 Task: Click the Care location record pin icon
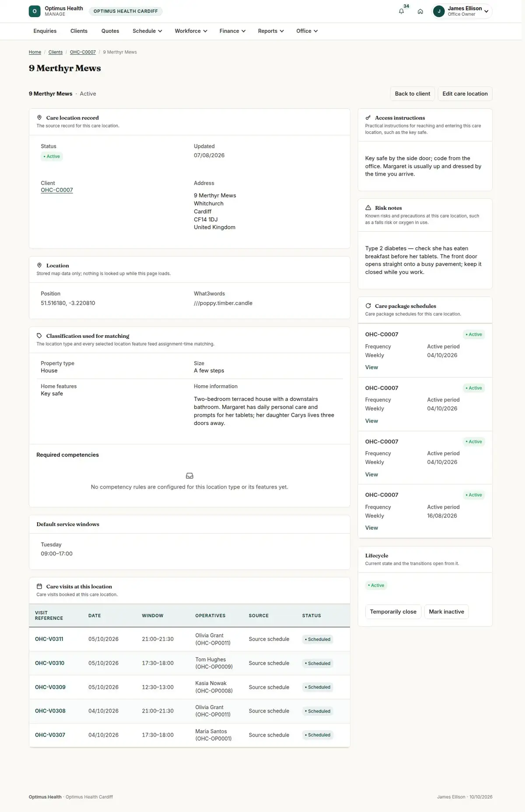point(39,118)
